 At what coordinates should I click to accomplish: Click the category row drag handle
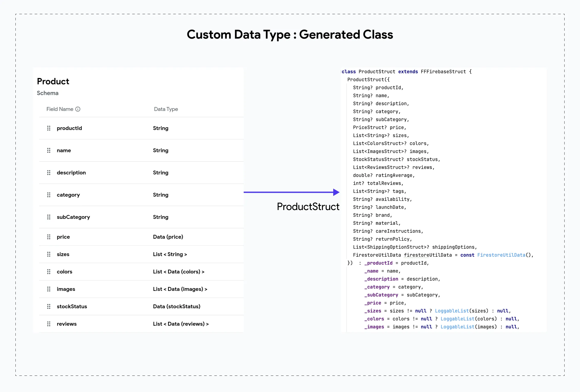tap(49, 195)
